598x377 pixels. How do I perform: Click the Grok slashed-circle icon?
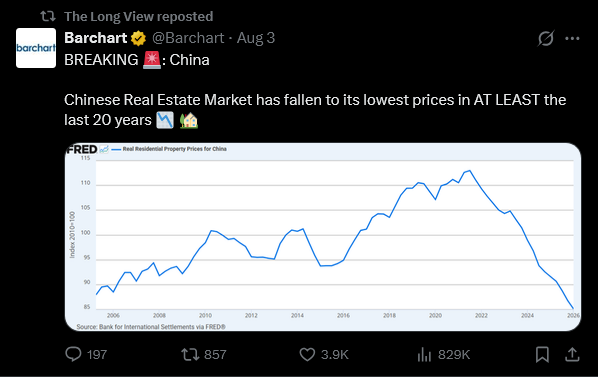[x=546, y=38]
